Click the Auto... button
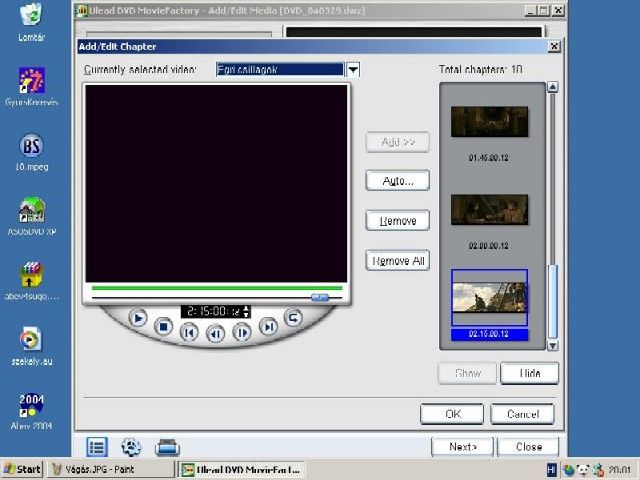Screen dimensions: 640x480 (397, 181)
